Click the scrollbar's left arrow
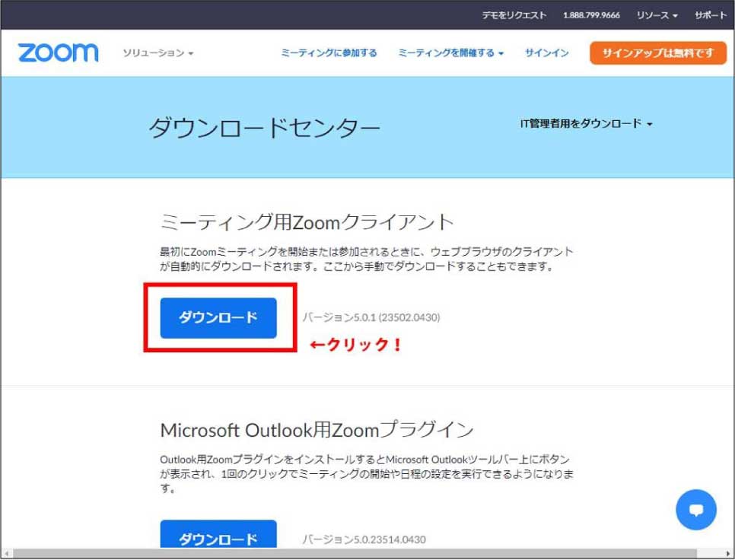The width and height of the screenshot is (735, 560). coord(6,553)
